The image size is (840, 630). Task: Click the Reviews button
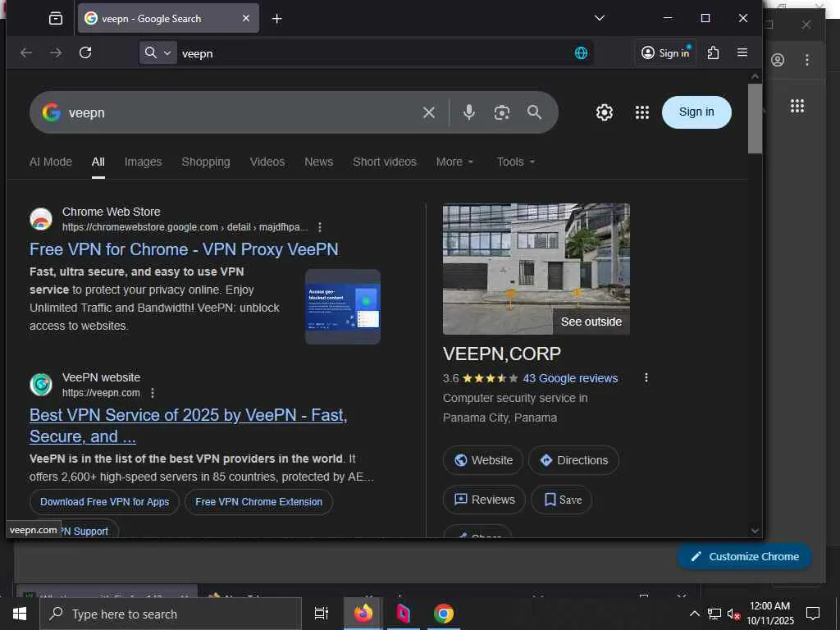[x=484, y=500]
